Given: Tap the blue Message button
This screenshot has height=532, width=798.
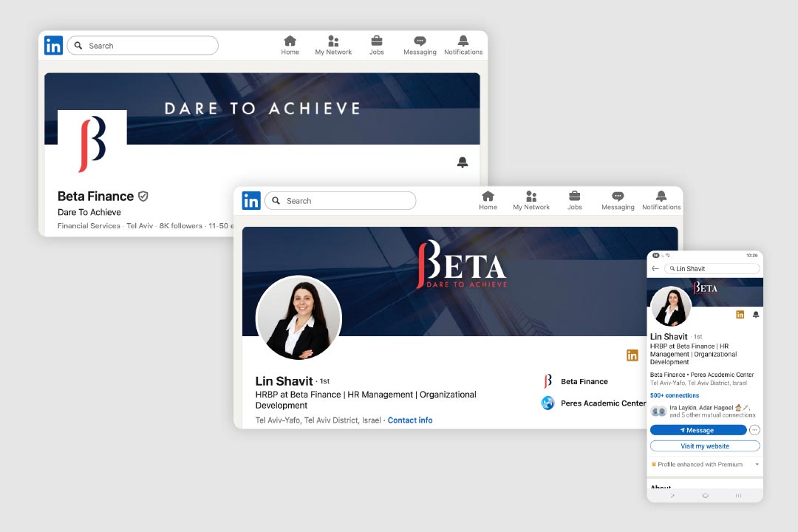Looking at the screenshot, I should click(698, 430).
